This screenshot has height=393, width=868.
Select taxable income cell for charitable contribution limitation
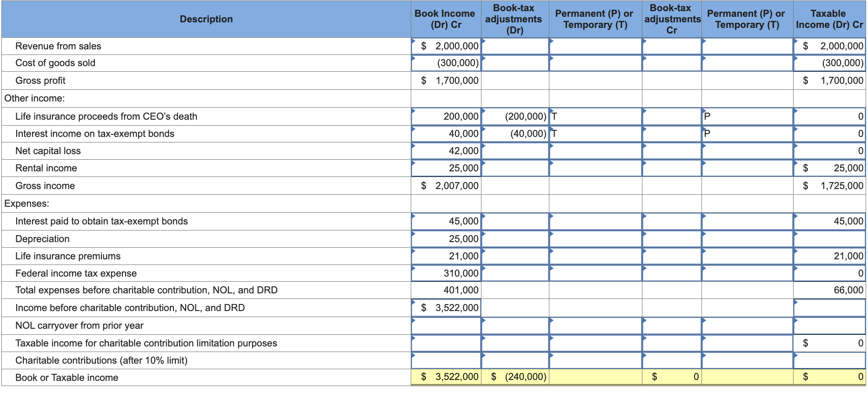coord(829,343)
